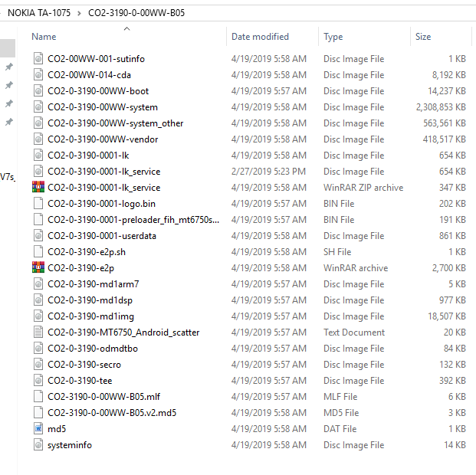Click the CO2-0-3190-0001-lk file icon
476x475 pixels.
pos(38,155)
